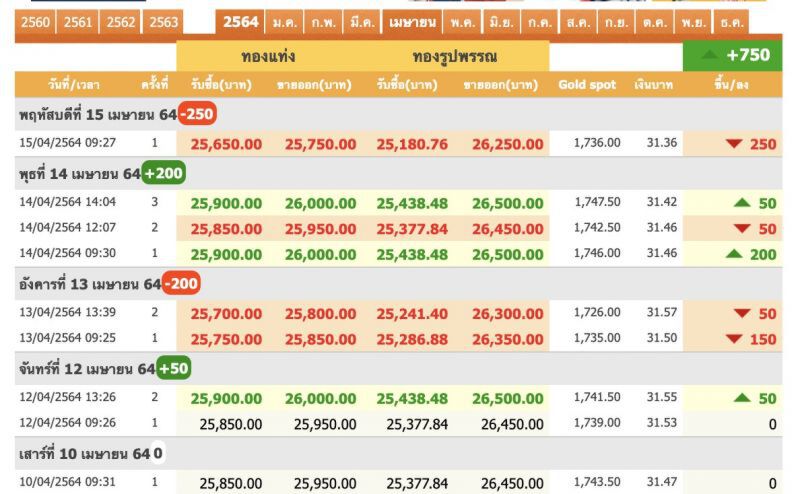The width and height of the screenshot is (800, 494).
Task: Click the green +750 summary box
Action: click(x=732, y=56)
